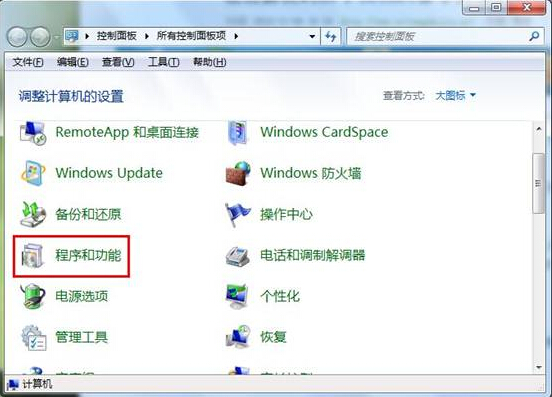The image size is (552, 397).
Task: Open 操作中心 flag icon
Action: coord(238,215)
